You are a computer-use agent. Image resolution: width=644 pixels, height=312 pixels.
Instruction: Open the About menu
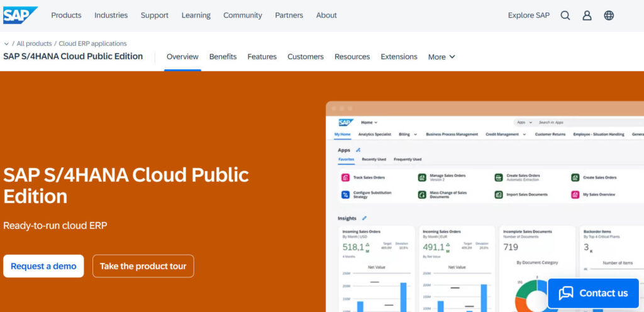(x=326, y=15)
